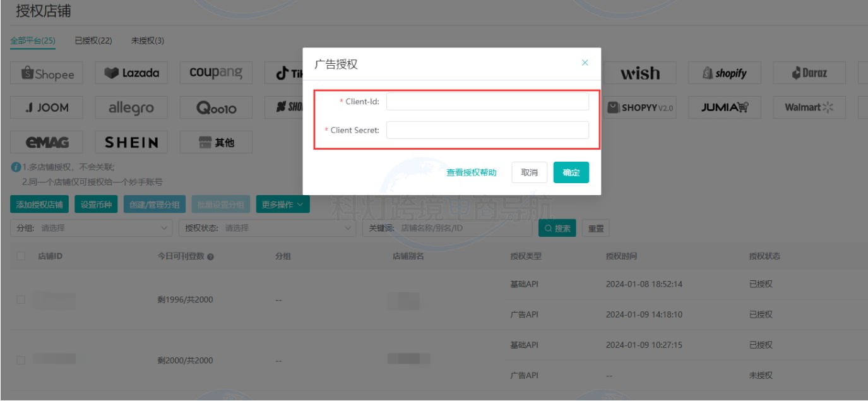Viewport: 868px width, 401px height.
Task: Select the Shopify platform tile
Action: (x=725, y=73)
